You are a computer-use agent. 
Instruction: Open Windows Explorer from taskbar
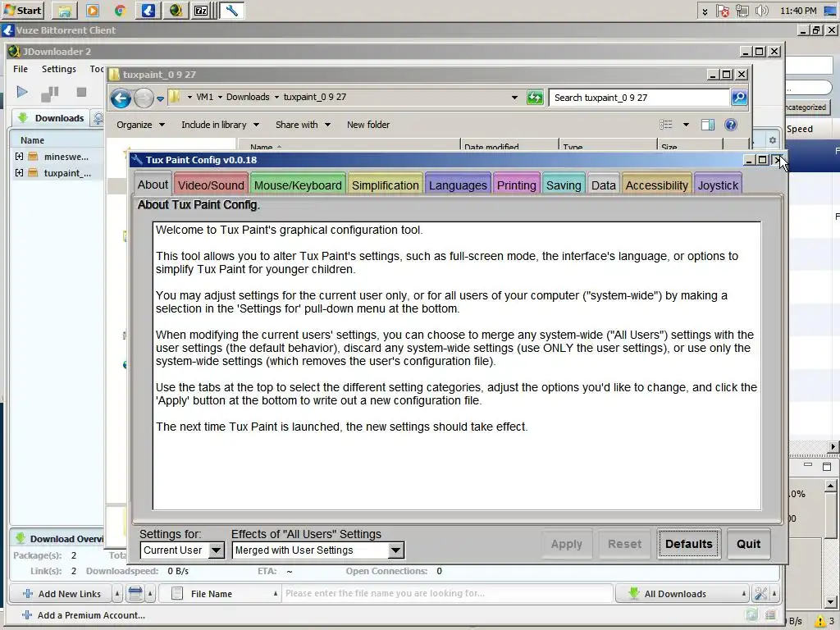(64, 11)
